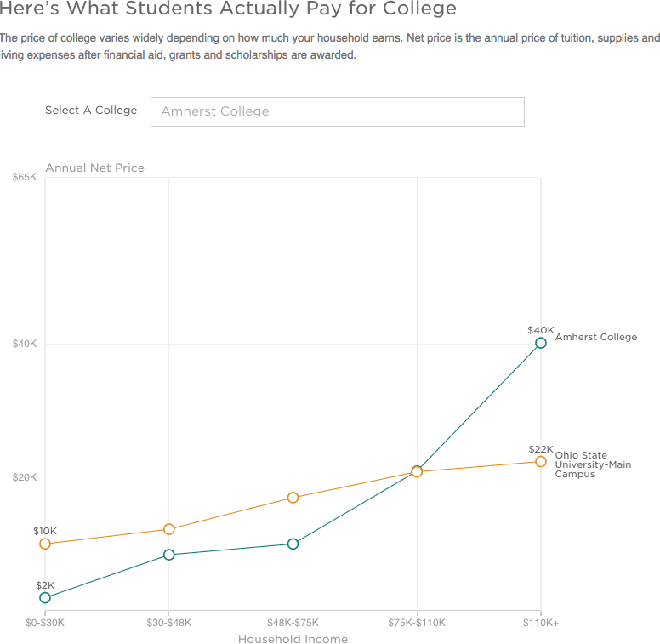
Task: Click Ohio State's $10K data point marker
Action: [x=45, y=544]
